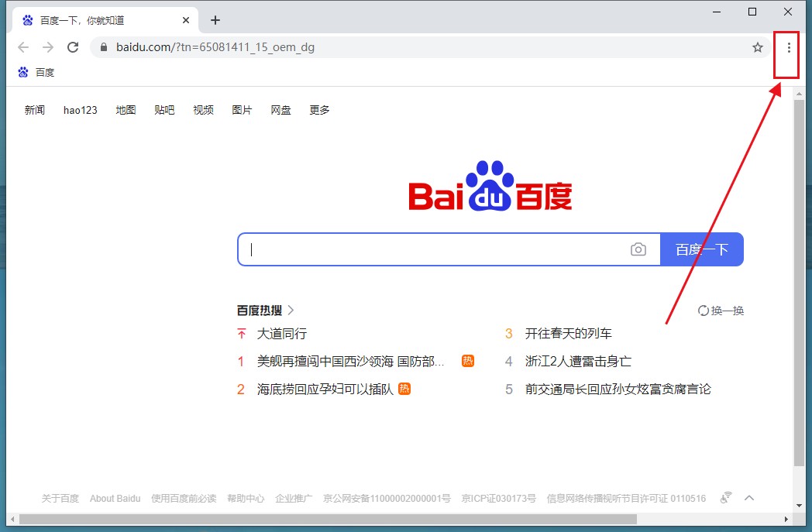
Task: Click the 热 badge beside 海底捞 headline
Action: (404, 389)
